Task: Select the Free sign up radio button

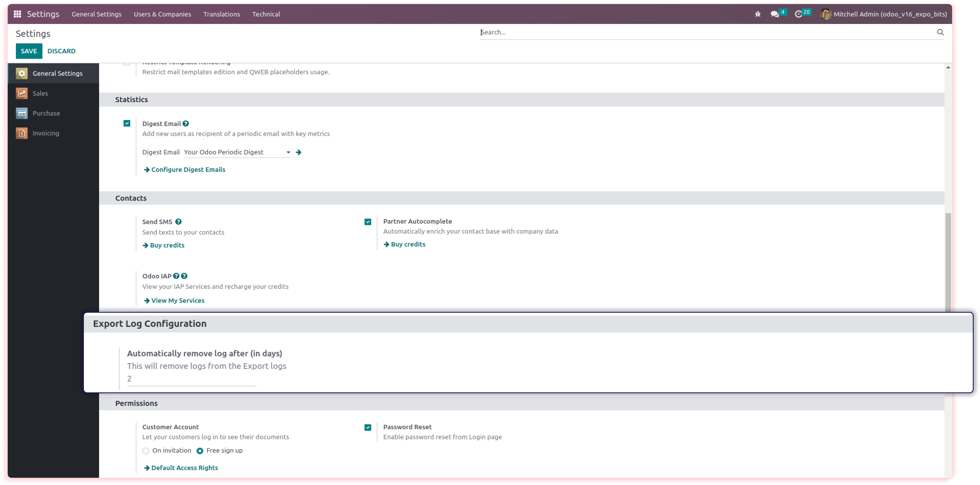Action: (200, 451)
